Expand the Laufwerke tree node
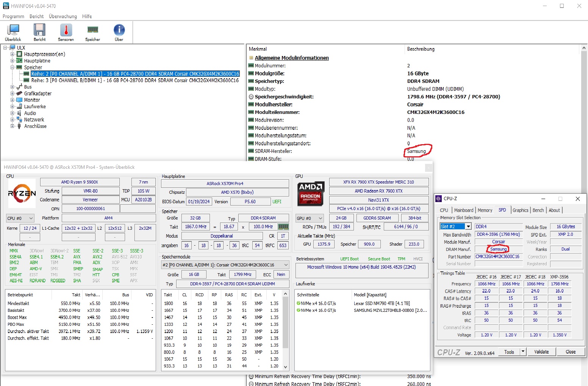Viewport: 588px width, 386px height. pyautogui.click(x=13, y=106)
